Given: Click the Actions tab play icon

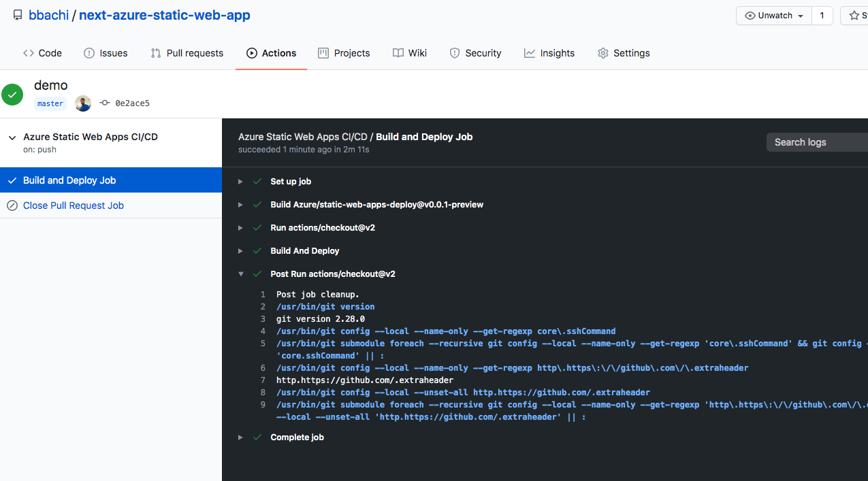Looking at the screenshot, I should tap(252, 53).
